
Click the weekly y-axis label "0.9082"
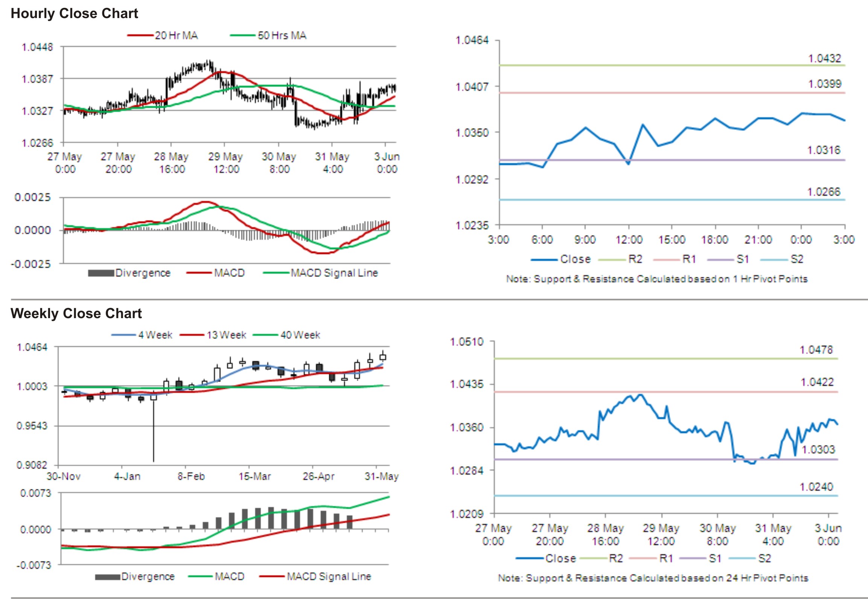pyautogui.click(x=32, y=465)
